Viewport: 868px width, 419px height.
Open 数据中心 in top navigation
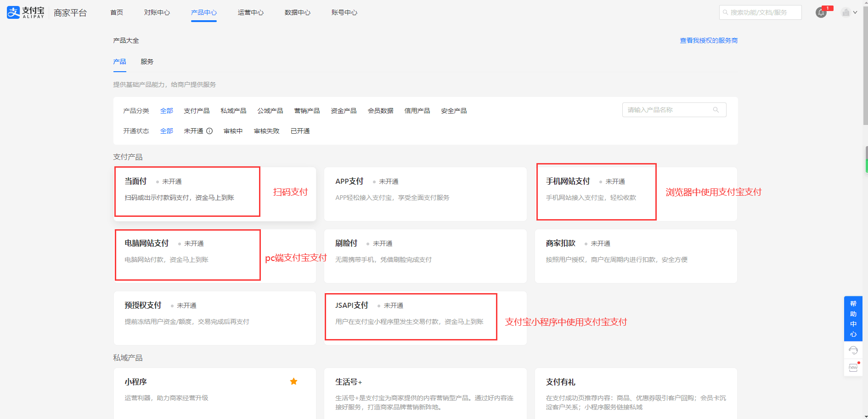point(297,12)
